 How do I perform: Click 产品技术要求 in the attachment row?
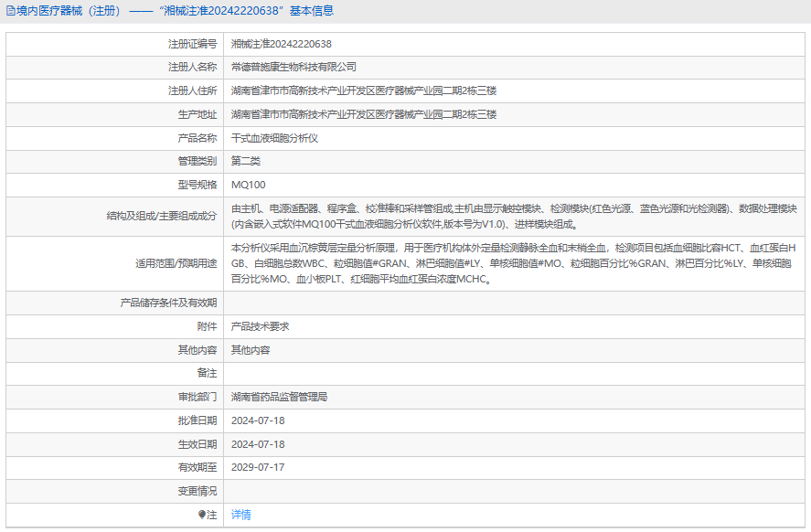coord(261,326)
